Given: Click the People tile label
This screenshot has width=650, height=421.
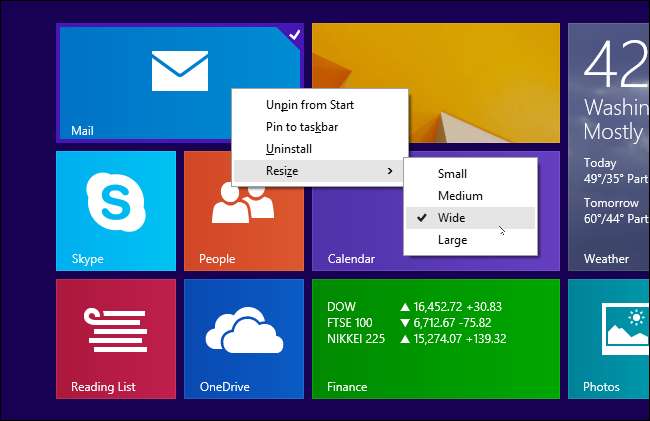Looking at the screenshot, I should point(217,259).
